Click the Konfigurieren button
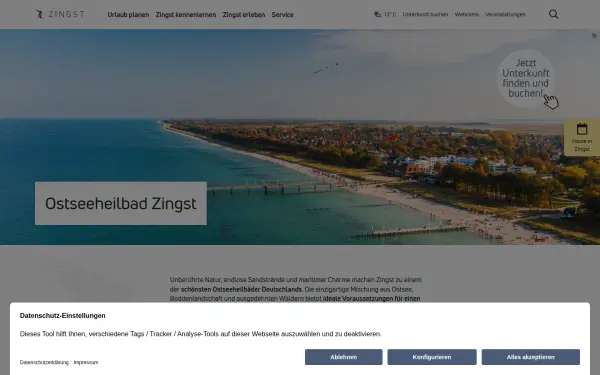The height and width of the screenshot is (375, 600). tap(432, 357)
